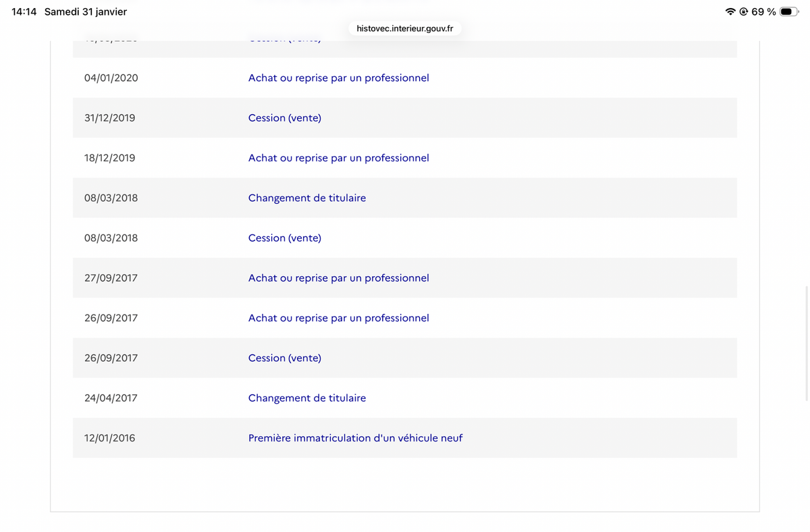
Task: Open 'Achat ou reprise' entry dated 26/09/2017
Action: tap(339, 318)
